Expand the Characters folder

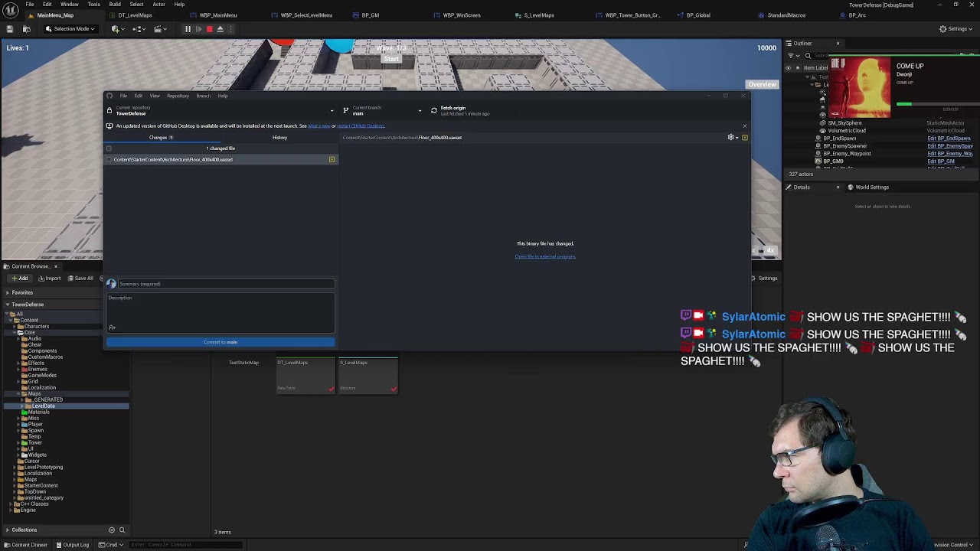pyautogui.click(x=15, y=327)
